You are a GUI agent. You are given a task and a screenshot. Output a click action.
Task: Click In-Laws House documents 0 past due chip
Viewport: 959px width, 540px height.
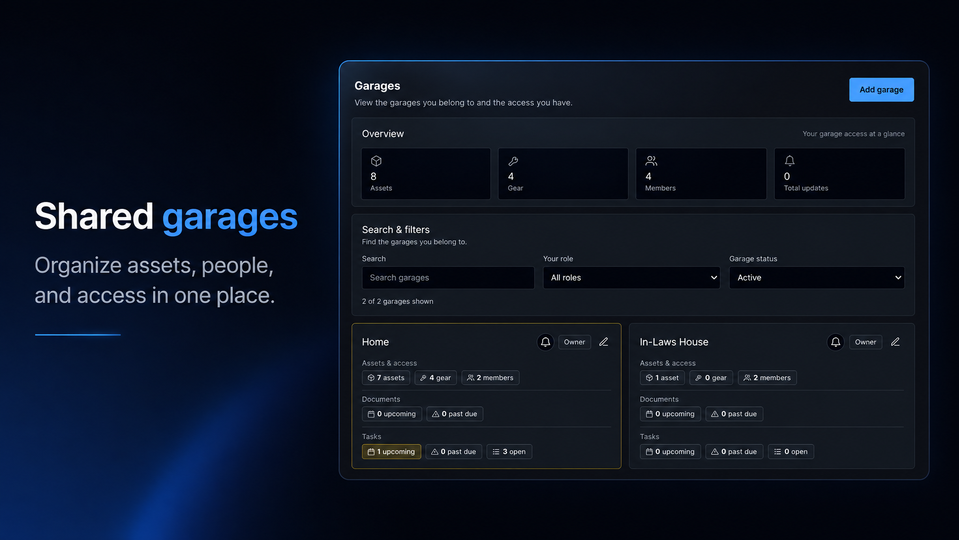[734, 414]
